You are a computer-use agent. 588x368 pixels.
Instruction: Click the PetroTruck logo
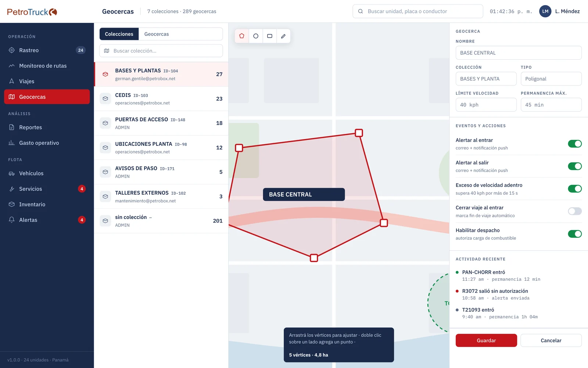(x=32, y=12)
